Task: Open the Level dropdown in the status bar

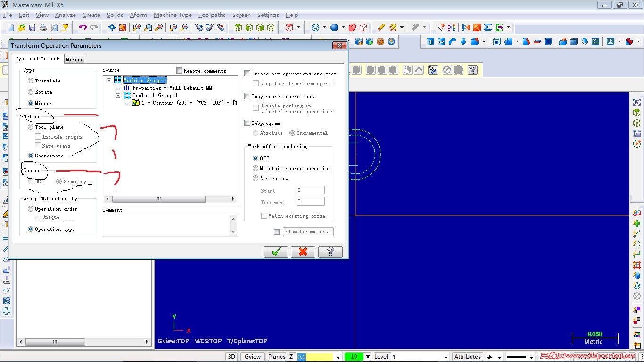Action: pyautogui.click(x=445, y=357)
